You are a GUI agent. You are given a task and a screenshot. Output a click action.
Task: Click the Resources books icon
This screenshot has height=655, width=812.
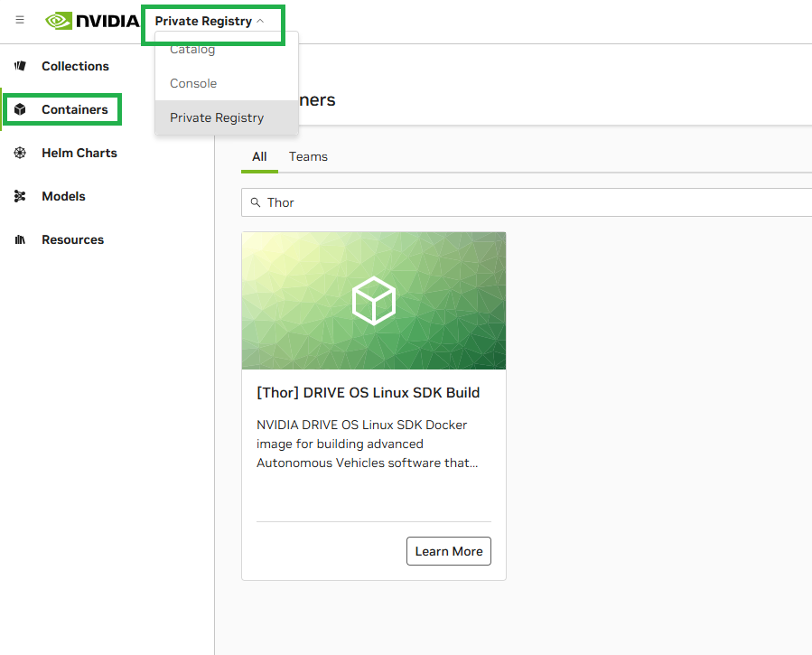[20, 239]
